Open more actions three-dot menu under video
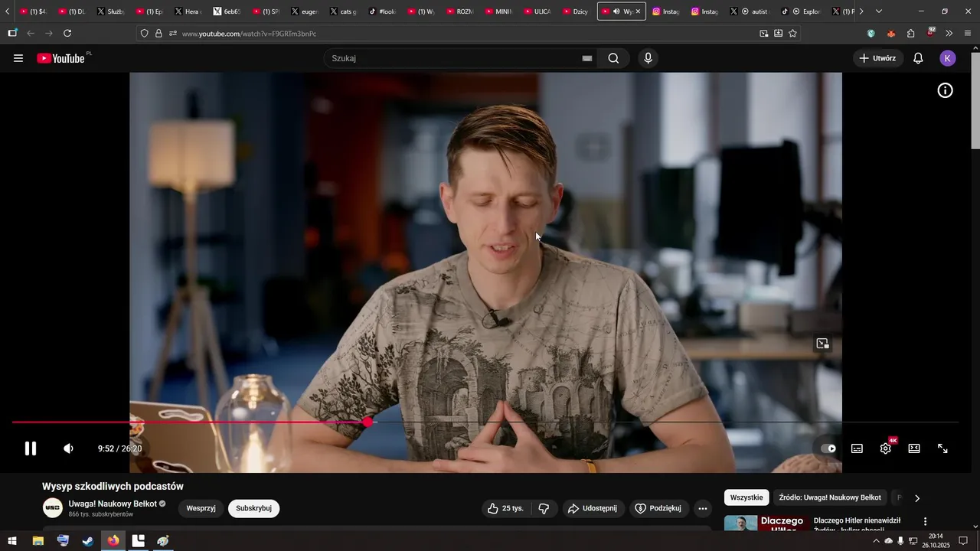This screenshot has height=551, width=980. (x=703, y=508)
